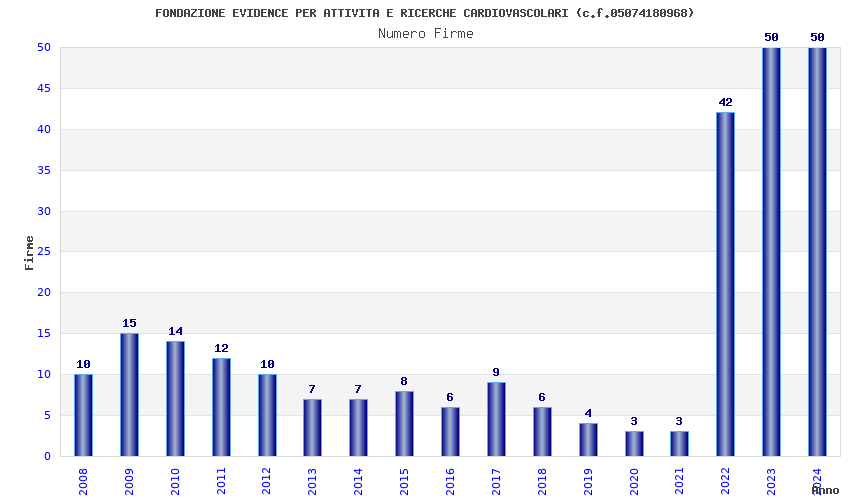Click the 25 tick on the y-axis

tap(44, 252)
